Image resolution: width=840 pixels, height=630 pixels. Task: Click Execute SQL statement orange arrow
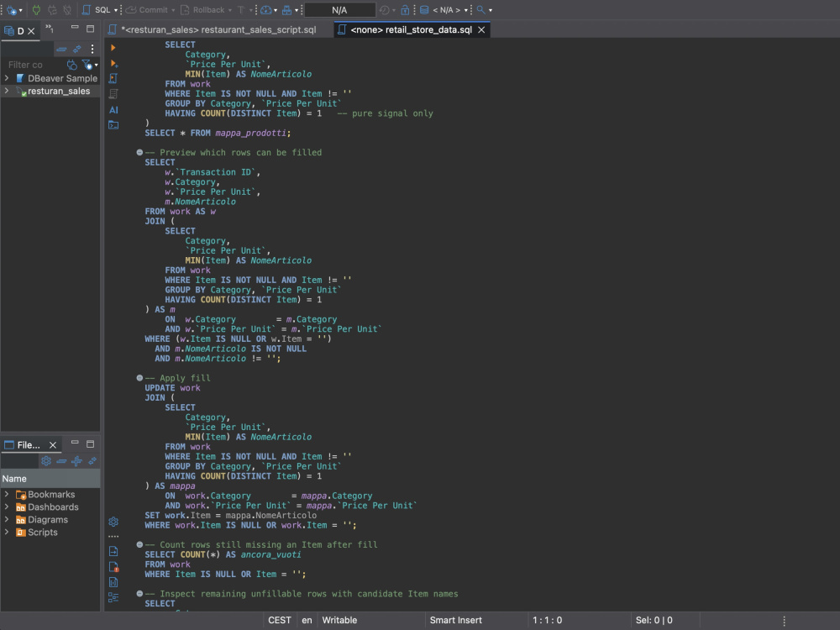coord(113,48)
